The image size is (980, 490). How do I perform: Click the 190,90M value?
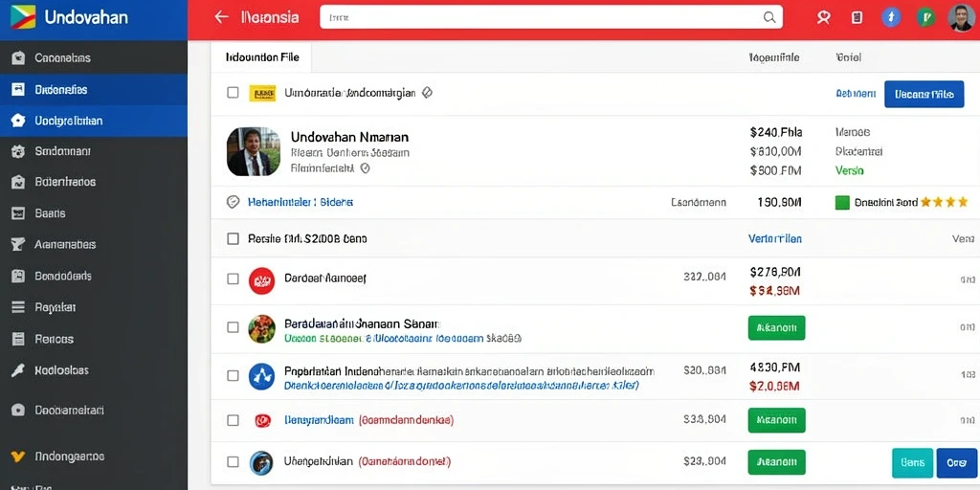[779, 203]
